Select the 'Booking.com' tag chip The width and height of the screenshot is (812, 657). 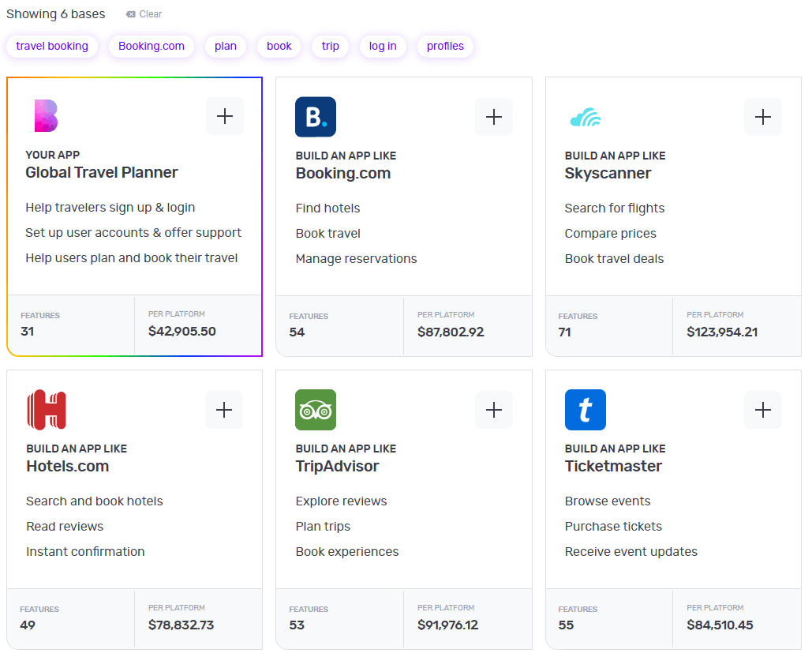pos(152,46)
